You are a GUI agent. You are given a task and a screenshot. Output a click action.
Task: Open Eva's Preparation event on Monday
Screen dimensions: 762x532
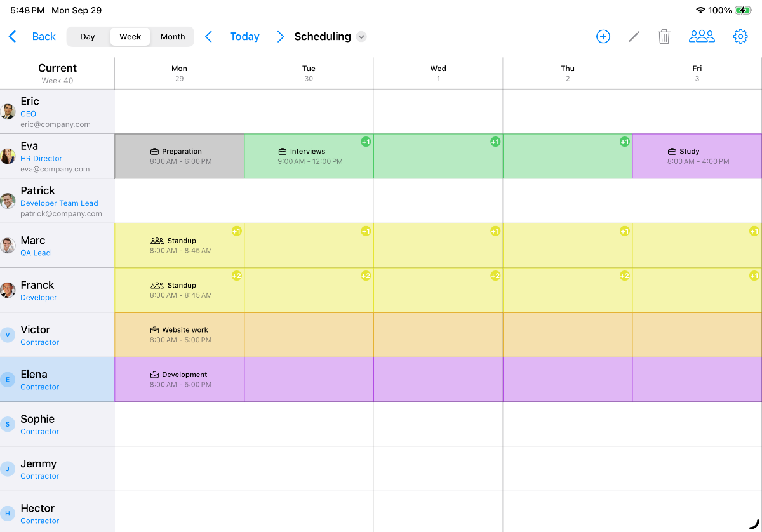coord(180,156)
